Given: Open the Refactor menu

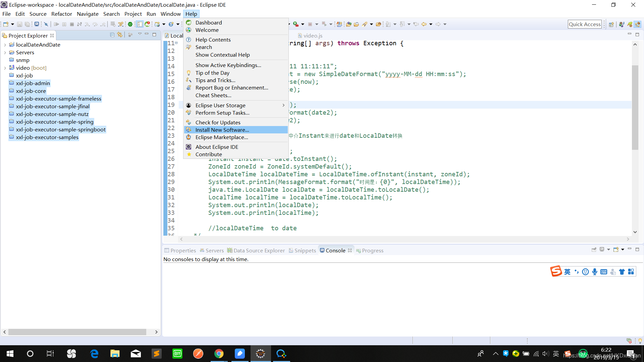Looking at the screenshot, I should point(62,14).
